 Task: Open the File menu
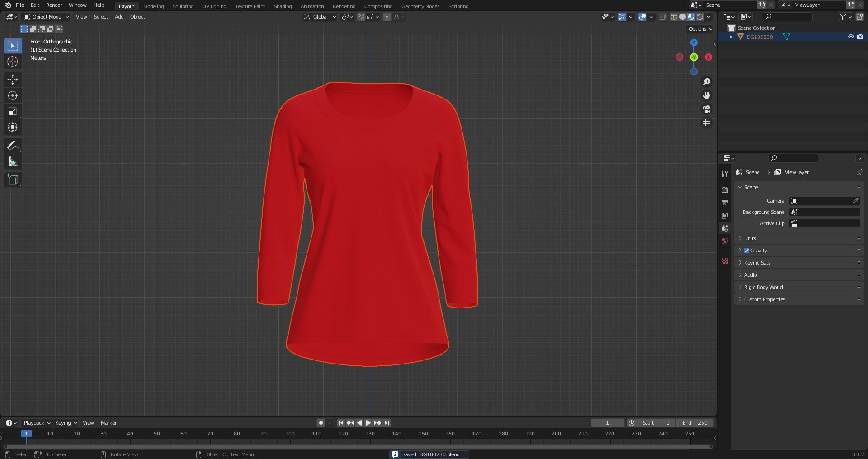tap(20, 5)
